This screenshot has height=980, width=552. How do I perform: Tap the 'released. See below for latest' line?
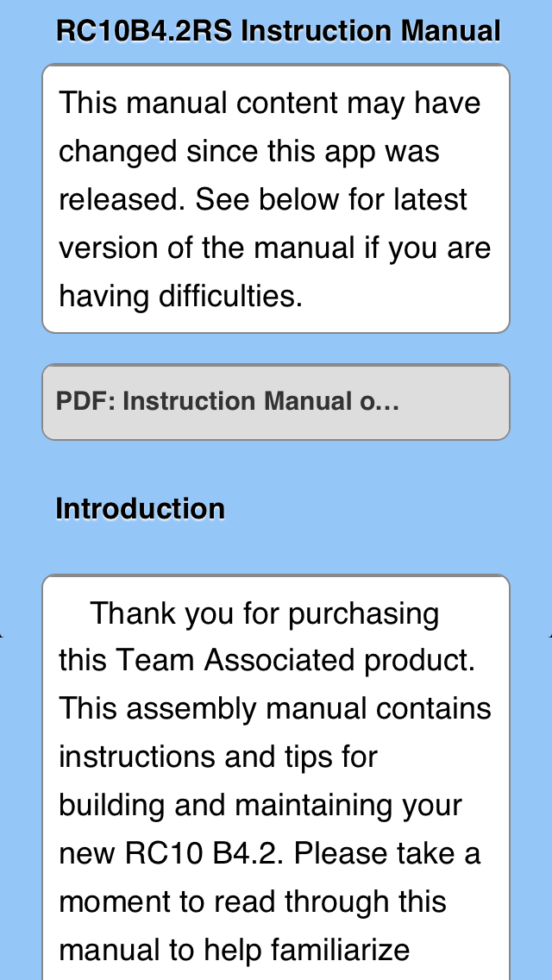pos(263,199)
